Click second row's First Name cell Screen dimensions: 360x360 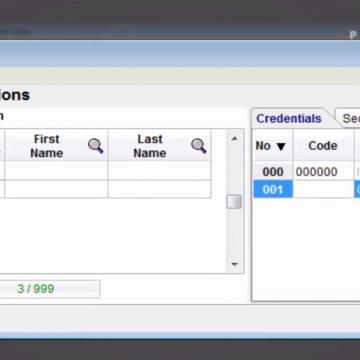pyautogui.click(x=56, y=189)
